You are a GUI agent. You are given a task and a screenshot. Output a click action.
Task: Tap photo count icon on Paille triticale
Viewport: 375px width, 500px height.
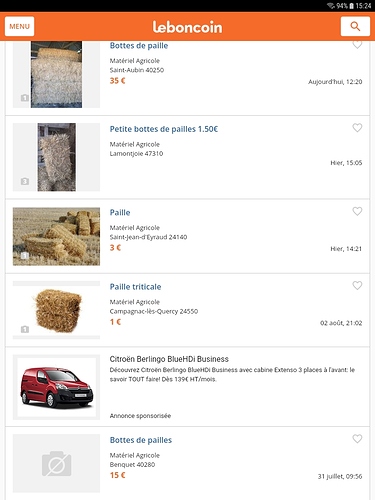pyautogui.click(x=25, y=329)
